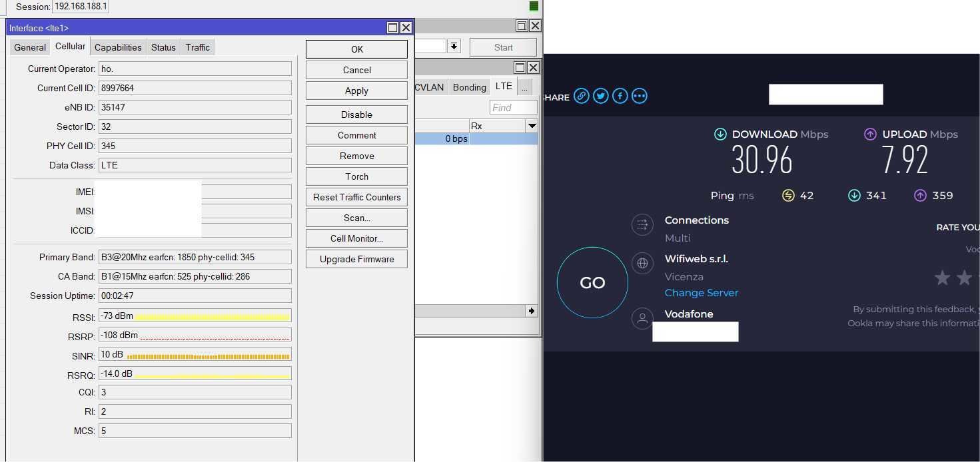Share result on Facebook icon
Screen dimensions: 980x462
click(x=620, y=96)
